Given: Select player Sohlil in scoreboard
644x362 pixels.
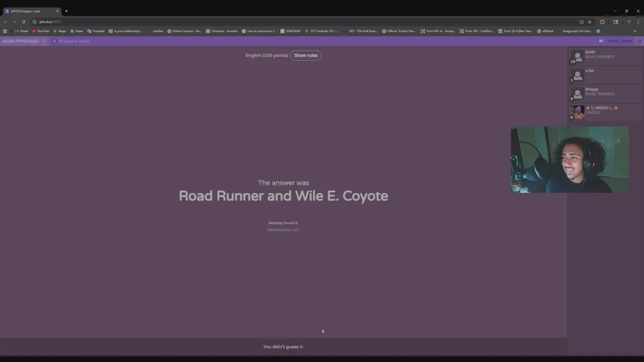Looking at the screenshot, I should (x=605, y=56).
